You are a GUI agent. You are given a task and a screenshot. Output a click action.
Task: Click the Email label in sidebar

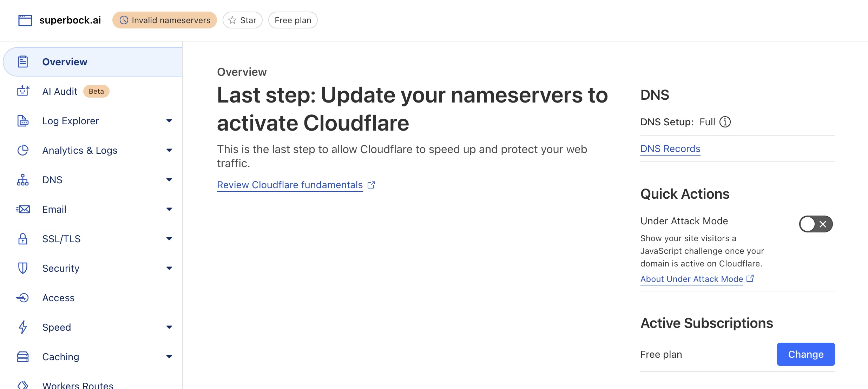[x=54, y=209]
